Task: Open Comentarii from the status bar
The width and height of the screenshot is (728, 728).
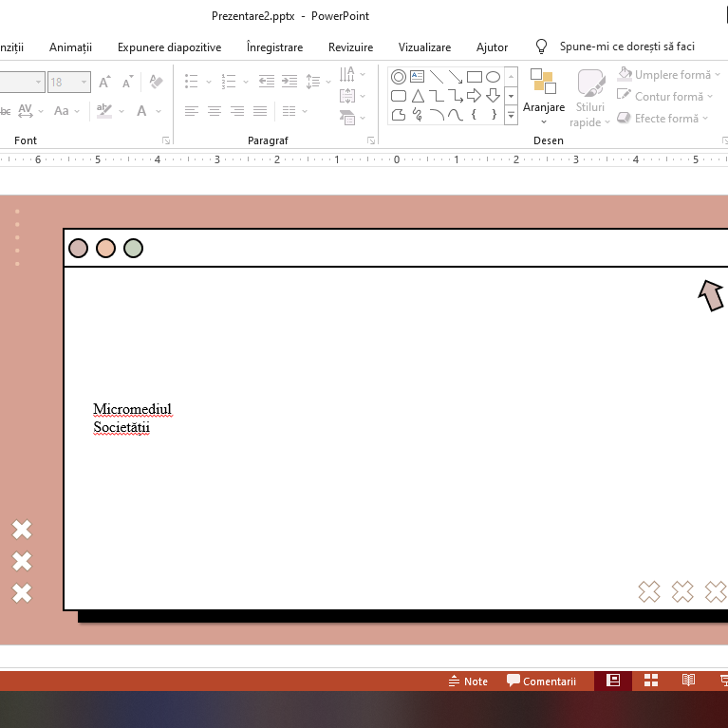Action: (541, 681)
